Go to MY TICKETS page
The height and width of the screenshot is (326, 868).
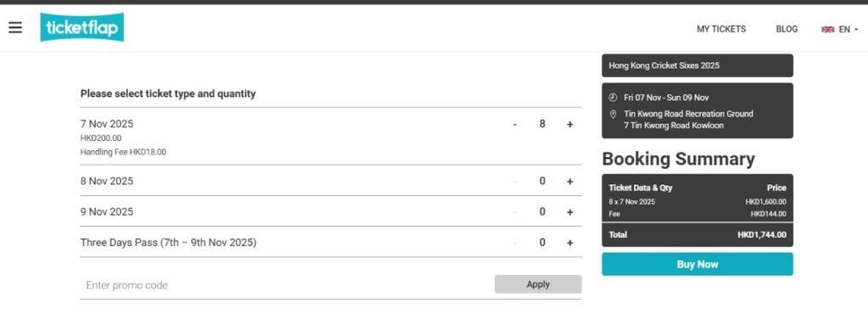point(721,29)
